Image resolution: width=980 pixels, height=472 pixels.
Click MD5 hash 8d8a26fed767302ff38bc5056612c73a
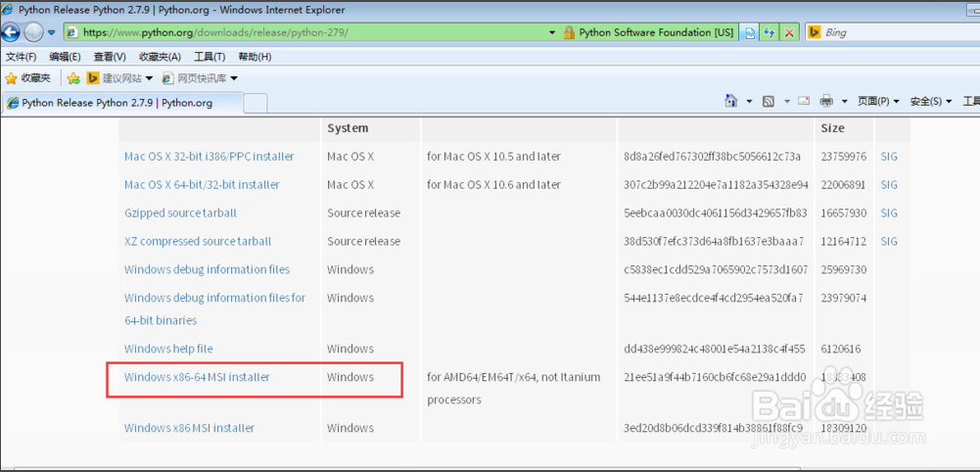(712, 157)
